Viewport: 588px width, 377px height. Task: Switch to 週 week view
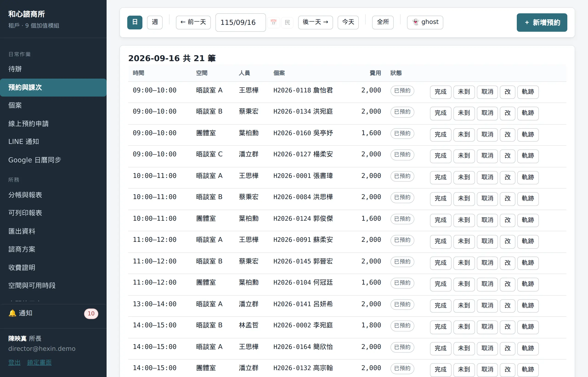(x=155, y=22)
